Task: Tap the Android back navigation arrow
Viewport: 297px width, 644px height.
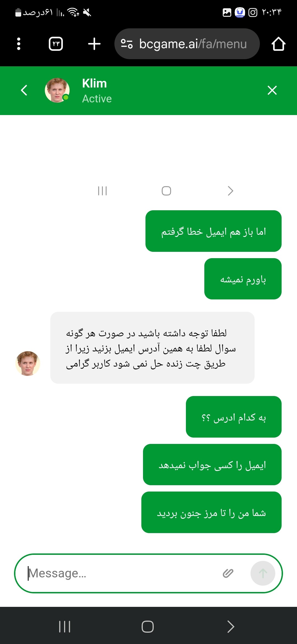Action: (x=230, y=627)
